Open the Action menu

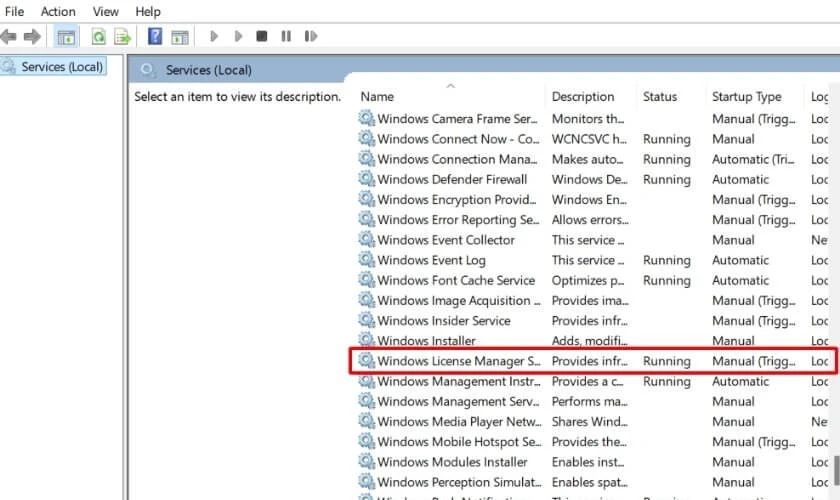[x=58, y=11]
